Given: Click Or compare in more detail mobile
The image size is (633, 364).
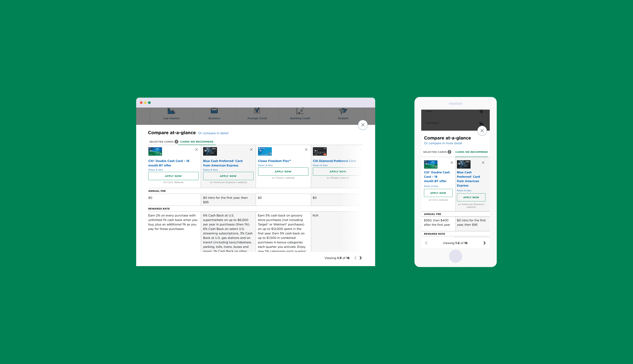Looking at the screenshot, I should click(442, 143).
